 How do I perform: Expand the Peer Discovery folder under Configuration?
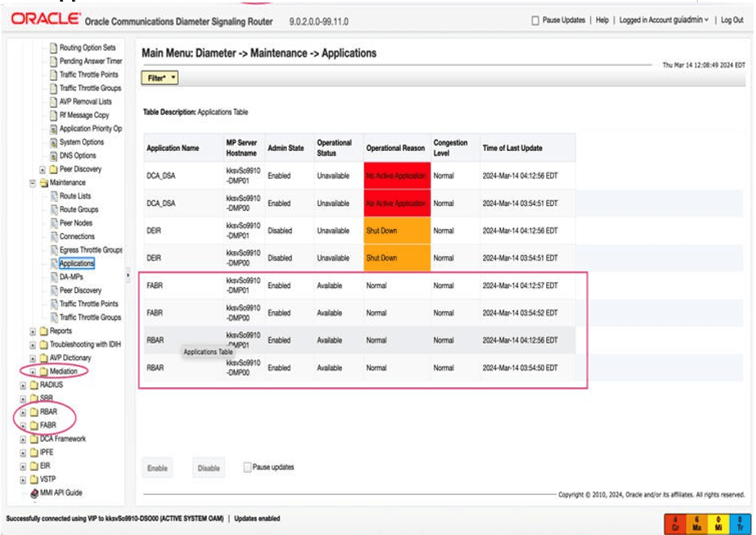click(x=43, y=170)
